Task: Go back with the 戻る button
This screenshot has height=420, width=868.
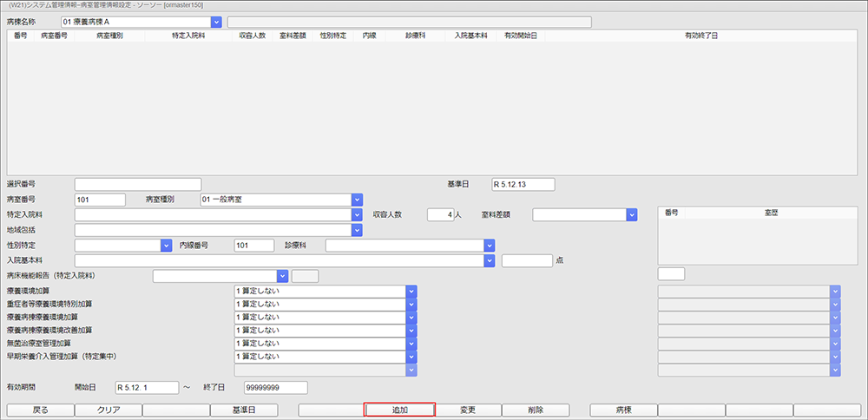Action: coord(40,410)
